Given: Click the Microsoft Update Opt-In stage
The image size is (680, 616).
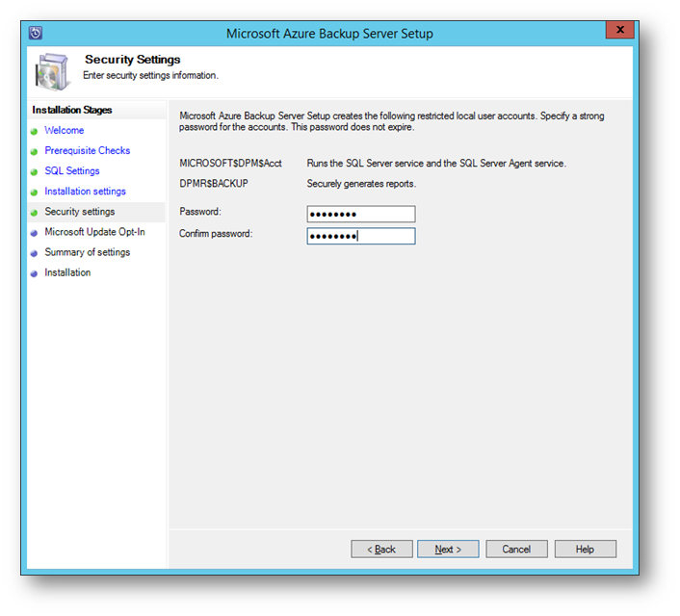Looking at the screenshot, I should pos(94,232).
